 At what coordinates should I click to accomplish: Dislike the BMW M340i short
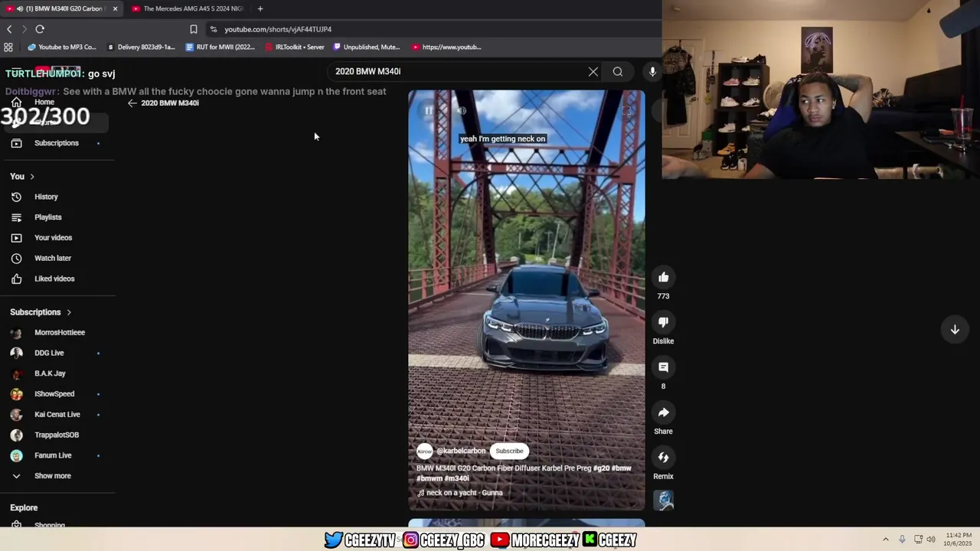pos(663,322)
